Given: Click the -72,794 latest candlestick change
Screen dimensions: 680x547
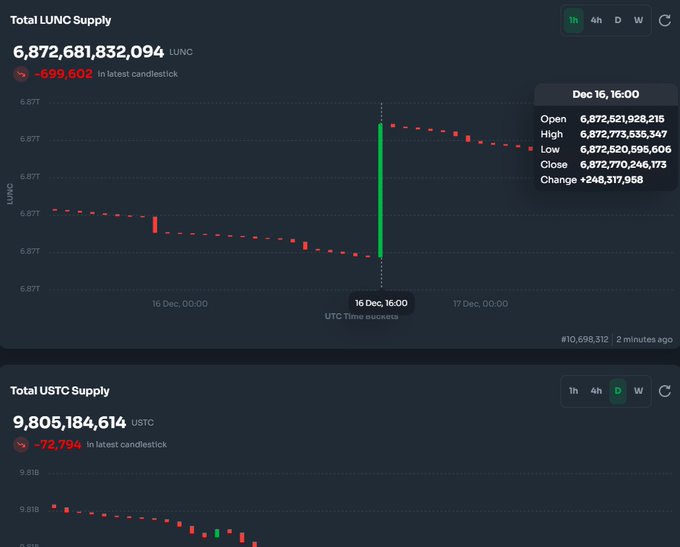Looking at the screenshot, I should (x=58, y=444).
